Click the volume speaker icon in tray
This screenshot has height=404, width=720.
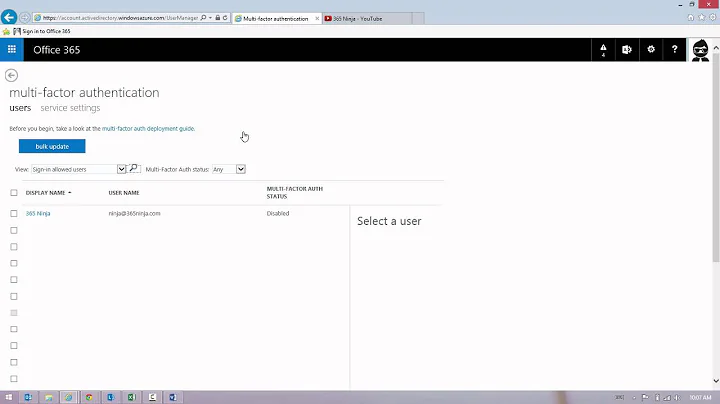pyautogui.click(x=677, y=398)
